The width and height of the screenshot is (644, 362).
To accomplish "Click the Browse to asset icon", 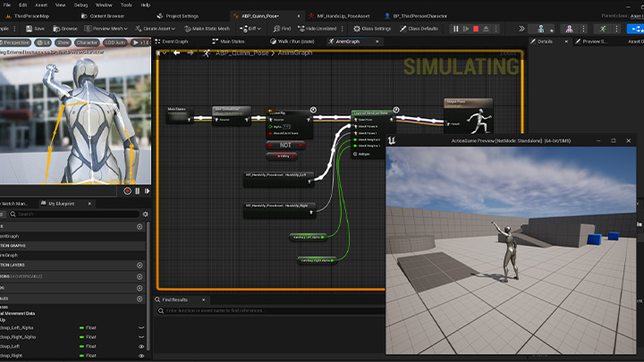I will click(x=57, y=29).
